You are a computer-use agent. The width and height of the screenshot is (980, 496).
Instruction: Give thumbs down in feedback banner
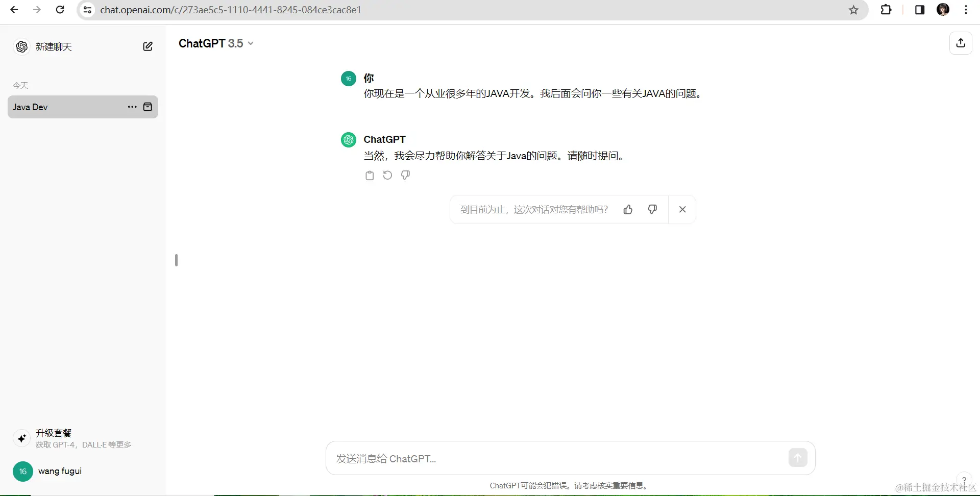coord(652,209)
